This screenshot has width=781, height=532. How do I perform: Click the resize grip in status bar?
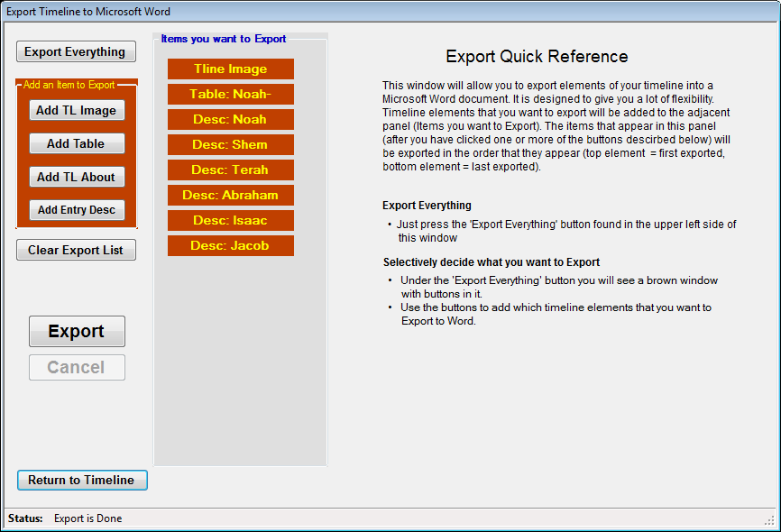[x=768, y=519]
